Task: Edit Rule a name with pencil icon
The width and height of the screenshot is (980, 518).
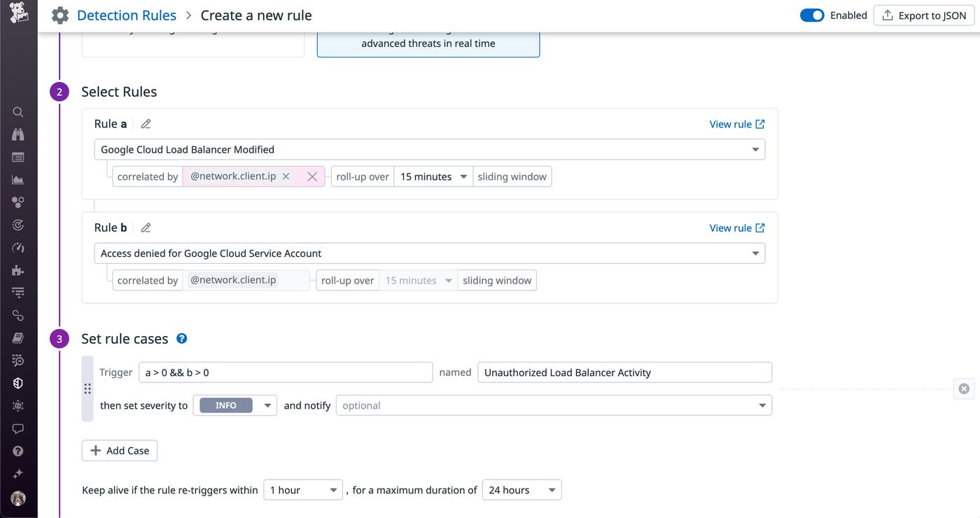Action: click(146, 124)
